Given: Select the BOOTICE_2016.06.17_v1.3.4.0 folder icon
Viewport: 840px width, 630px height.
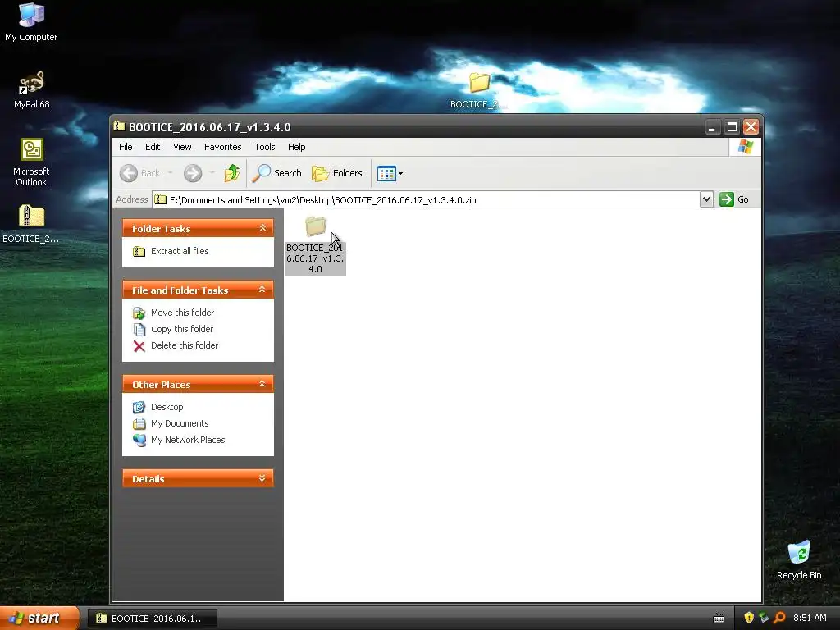Looking at the screenshot, I should [316, 226].
